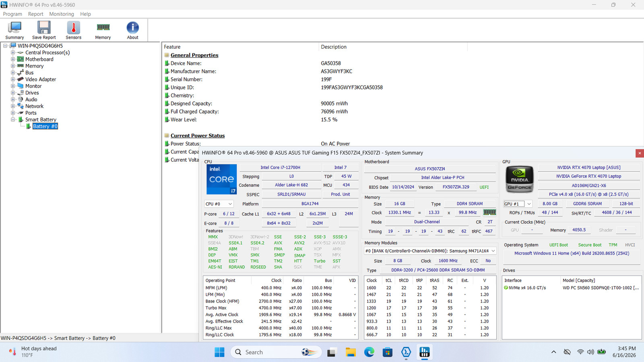The width and height of the screenshot is (644, 362).
Task: Click the Audio tree icon
Action: point(21,99)
